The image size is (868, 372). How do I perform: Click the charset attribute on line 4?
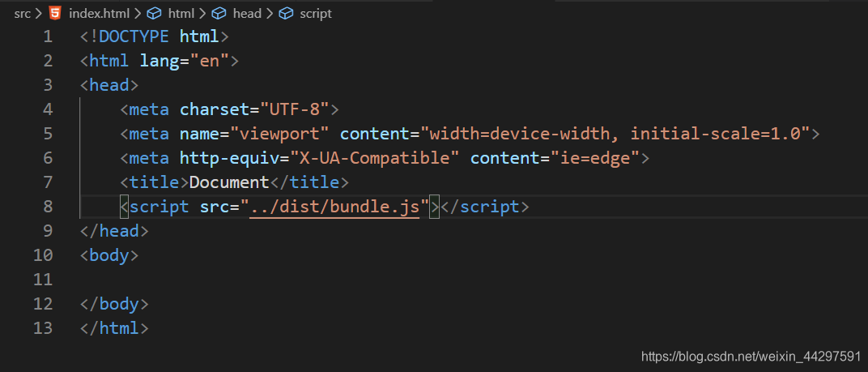click(x=215, y=109)
